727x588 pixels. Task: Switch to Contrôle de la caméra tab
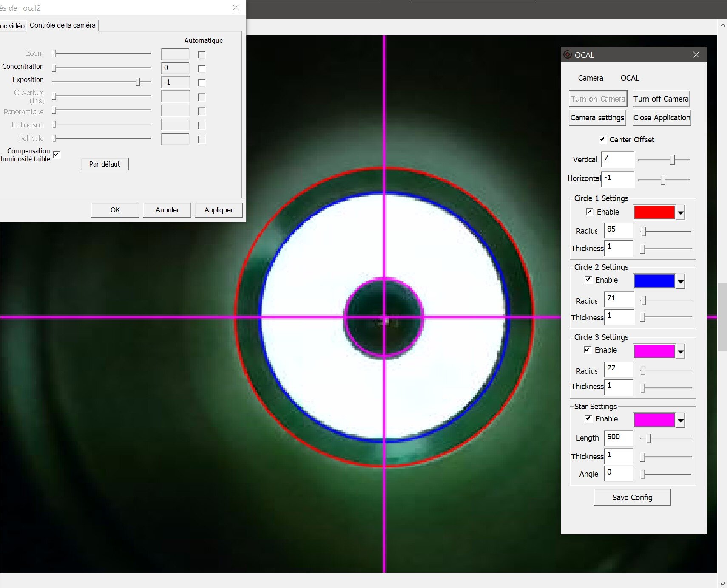(x=62, y=25)
